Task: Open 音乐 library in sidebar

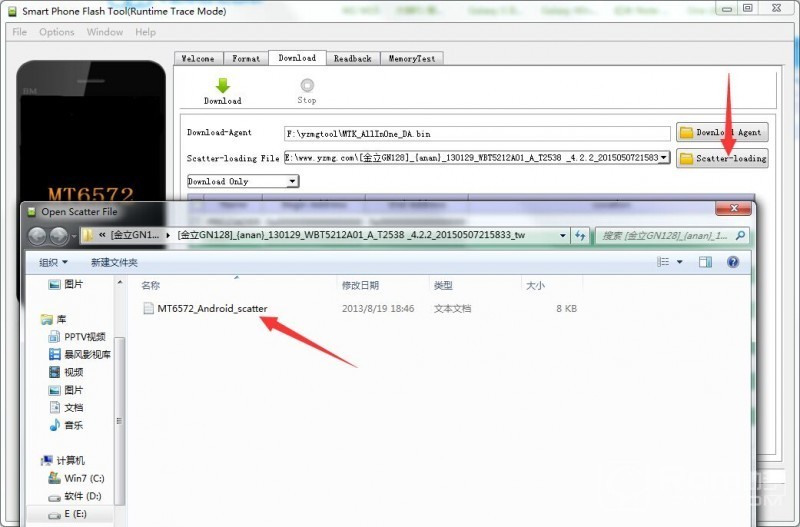Action: click(x=66, y=425)
